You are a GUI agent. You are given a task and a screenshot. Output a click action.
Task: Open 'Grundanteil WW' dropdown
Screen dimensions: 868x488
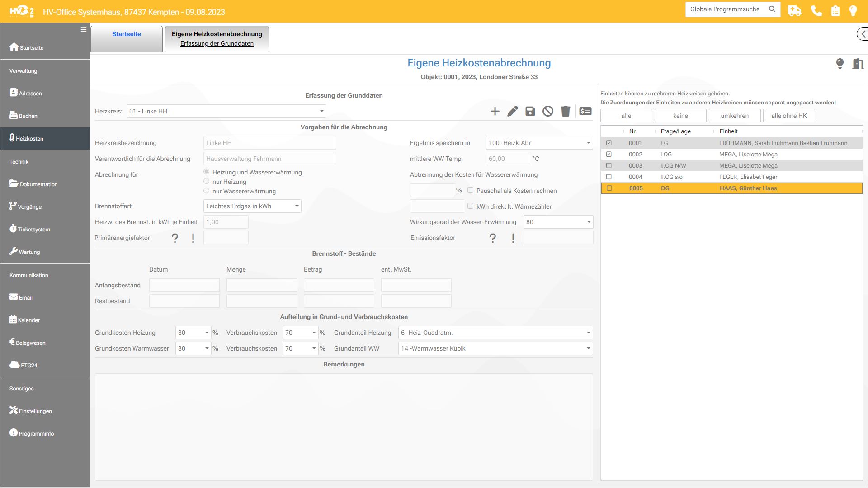tap(495, 348)
